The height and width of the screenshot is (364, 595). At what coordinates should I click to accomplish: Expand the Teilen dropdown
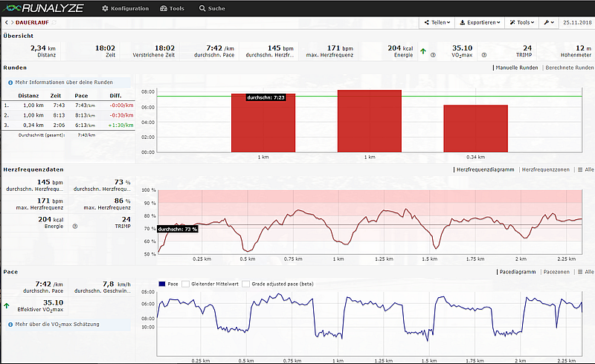(438, 23)
